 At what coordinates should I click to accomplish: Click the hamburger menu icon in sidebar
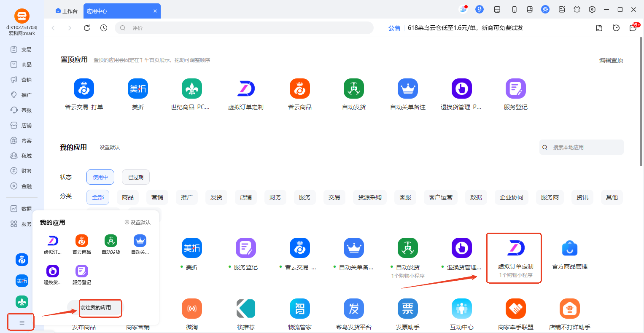[22, 323]
